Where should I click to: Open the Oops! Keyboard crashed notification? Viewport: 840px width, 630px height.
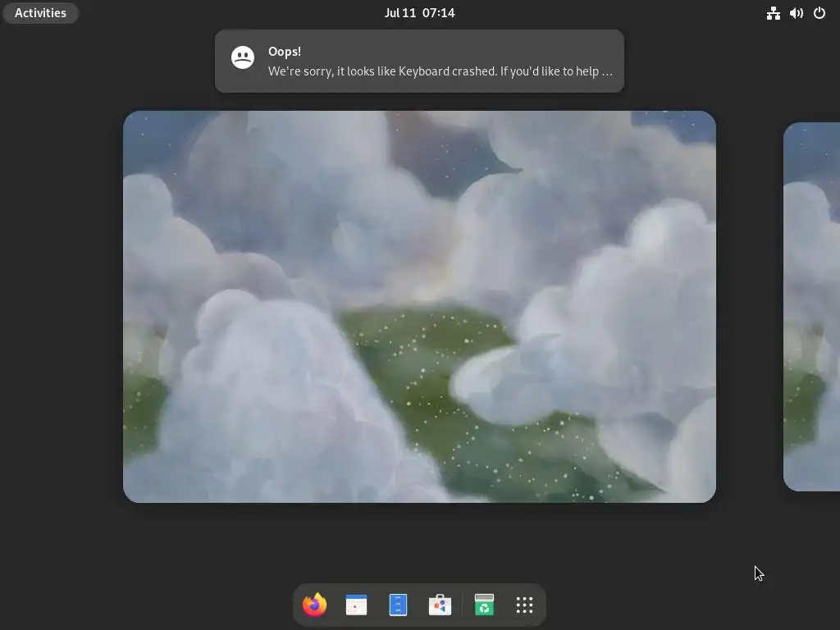click(419, 61)
